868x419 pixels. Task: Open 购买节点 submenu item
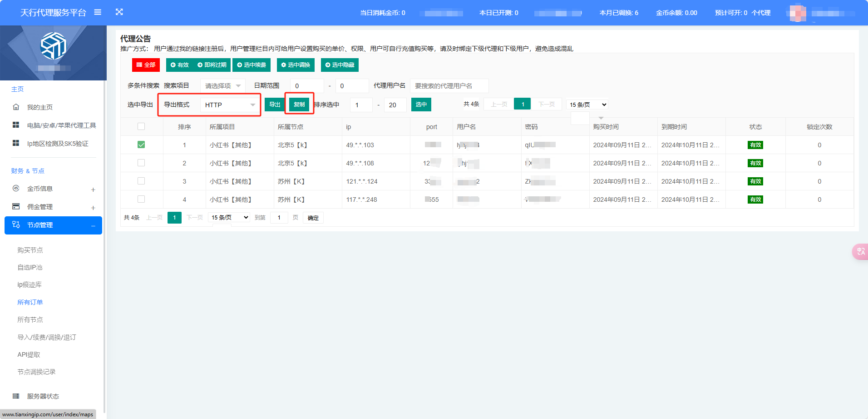tap(30, 250)
